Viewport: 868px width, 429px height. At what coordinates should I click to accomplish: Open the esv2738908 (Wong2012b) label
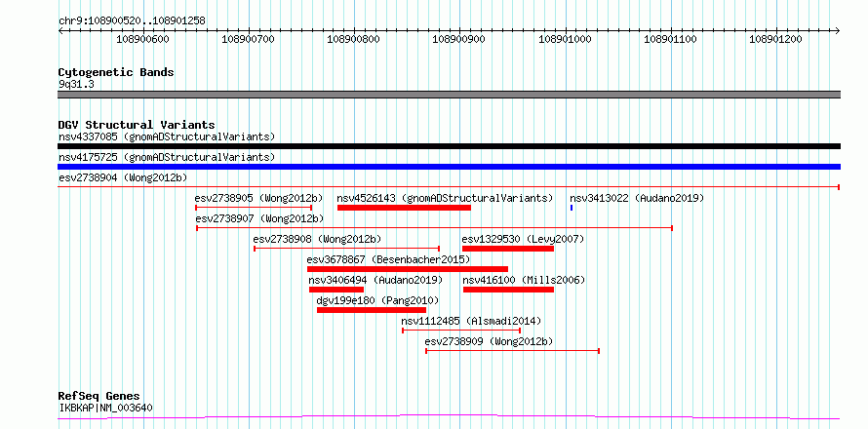point(317,239)
